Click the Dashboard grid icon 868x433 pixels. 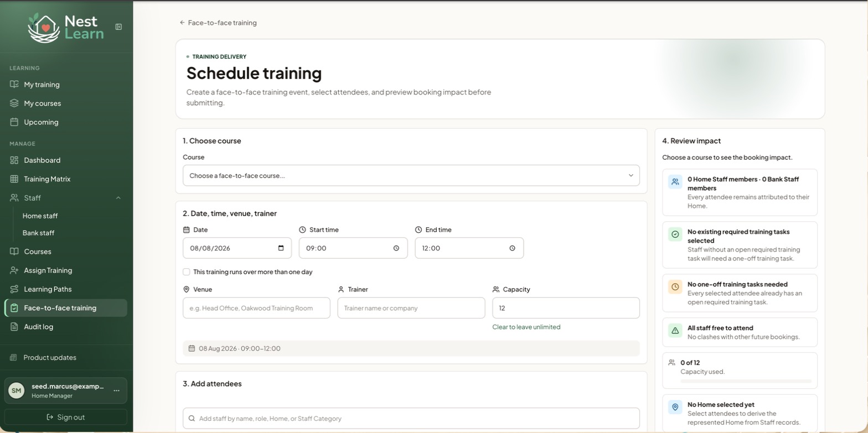[14, 160]
